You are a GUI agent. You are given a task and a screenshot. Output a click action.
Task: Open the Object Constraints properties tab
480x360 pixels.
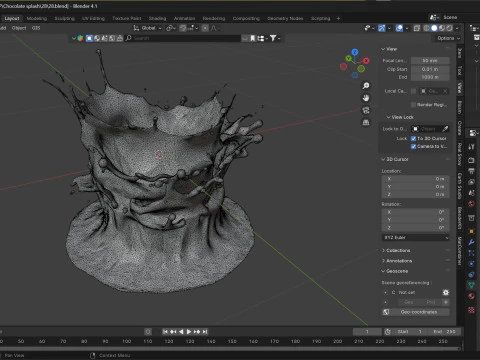coord(471,275)
